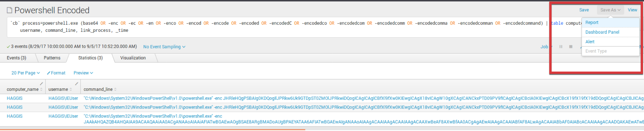Click the stop job icon
This screenshot has height=131, width=644.
(571, 47)
